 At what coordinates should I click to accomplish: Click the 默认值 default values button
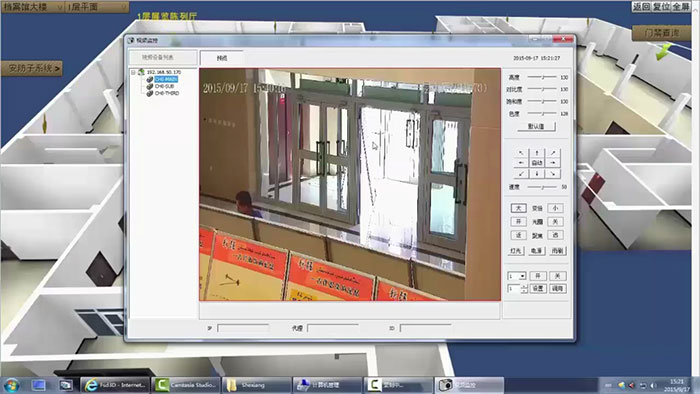(x=536, y=126)
